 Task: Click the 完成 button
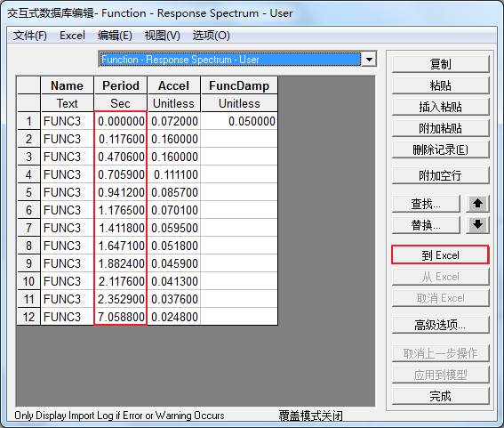tap(440, 396)
